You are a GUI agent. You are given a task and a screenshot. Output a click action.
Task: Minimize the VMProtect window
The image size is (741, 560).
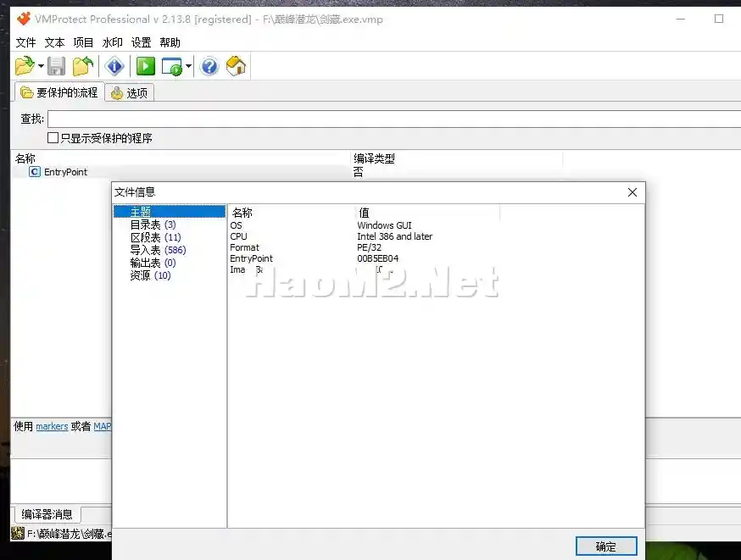tap(681, 19)
